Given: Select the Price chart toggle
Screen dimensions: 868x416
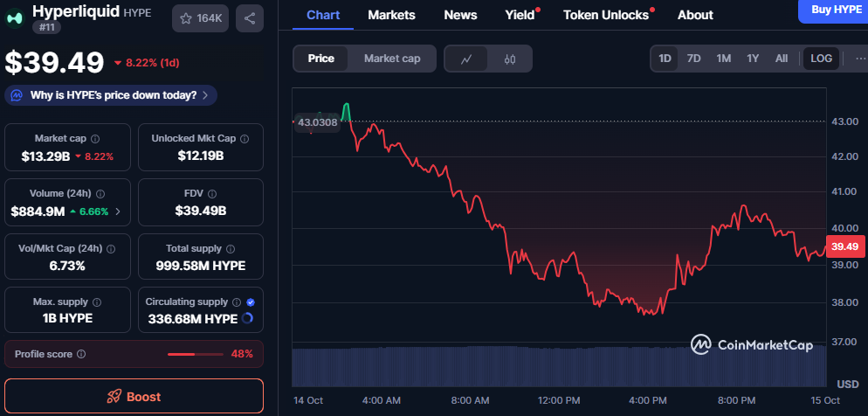Looking at the screenshot, I should click(321, 59).
